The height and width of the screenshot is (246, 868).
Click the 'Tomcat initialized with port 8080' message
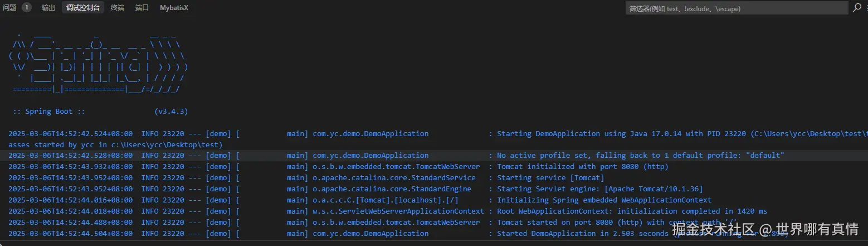tap(582, 166)
